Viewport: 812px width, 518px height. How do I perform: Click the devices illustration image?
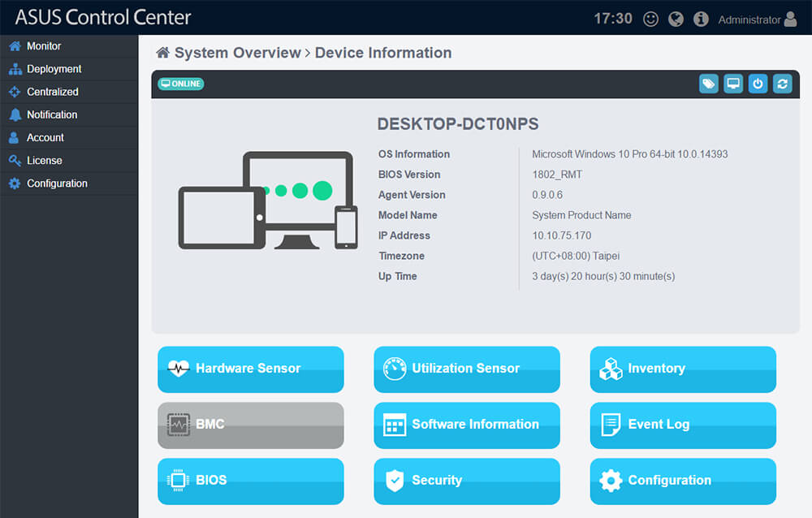pyautogui.click(x=268, y=201)
